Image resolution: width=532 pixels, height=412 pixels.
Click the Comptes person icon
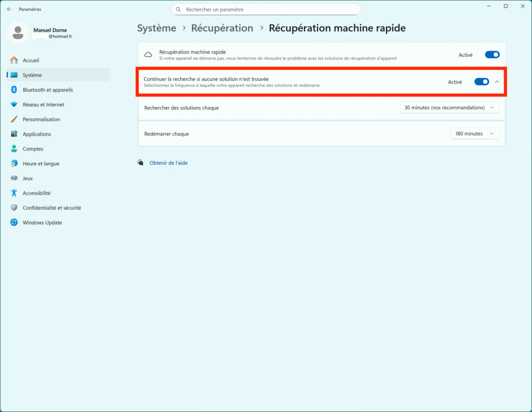14,149
